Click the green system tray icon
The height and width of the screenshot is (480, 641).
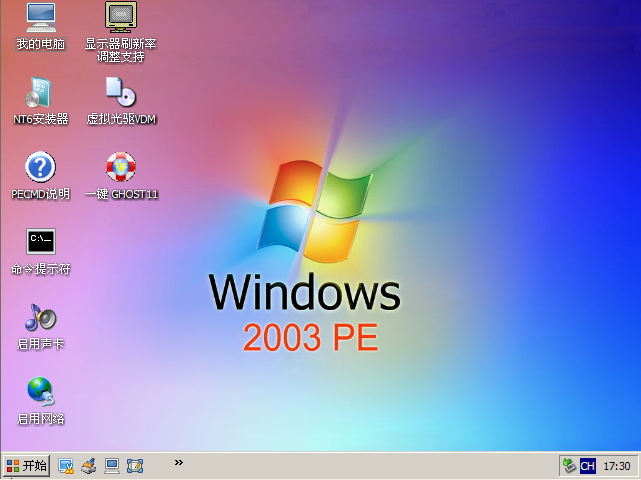click(x=569, y=466)
